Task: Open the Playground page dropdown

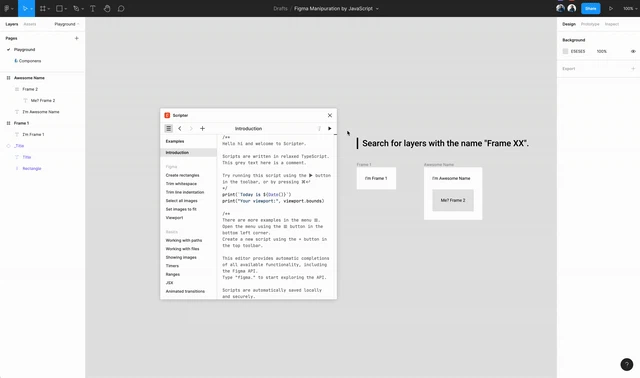Action: click(67, 24)
